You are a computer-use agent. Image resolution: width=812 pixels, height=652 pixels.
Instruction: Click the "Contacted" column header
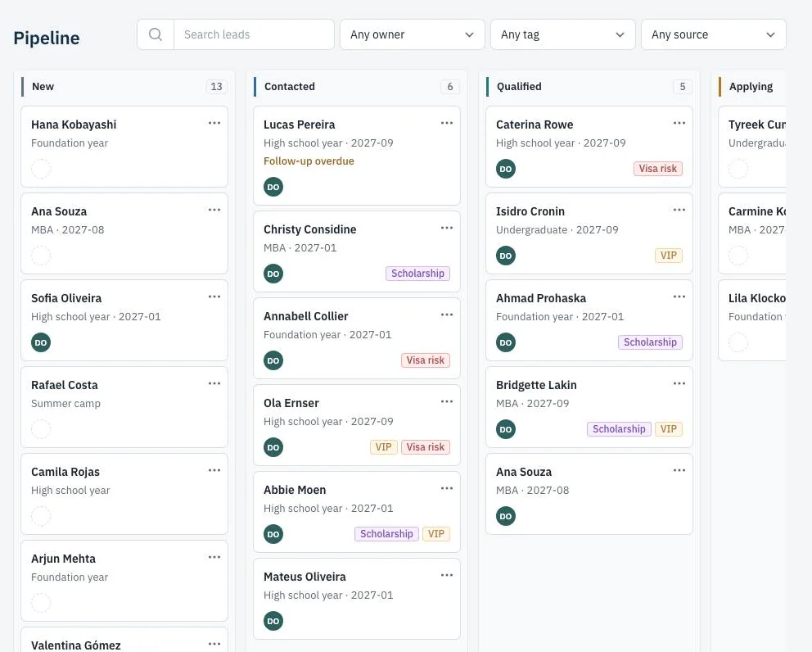(290, 87)
